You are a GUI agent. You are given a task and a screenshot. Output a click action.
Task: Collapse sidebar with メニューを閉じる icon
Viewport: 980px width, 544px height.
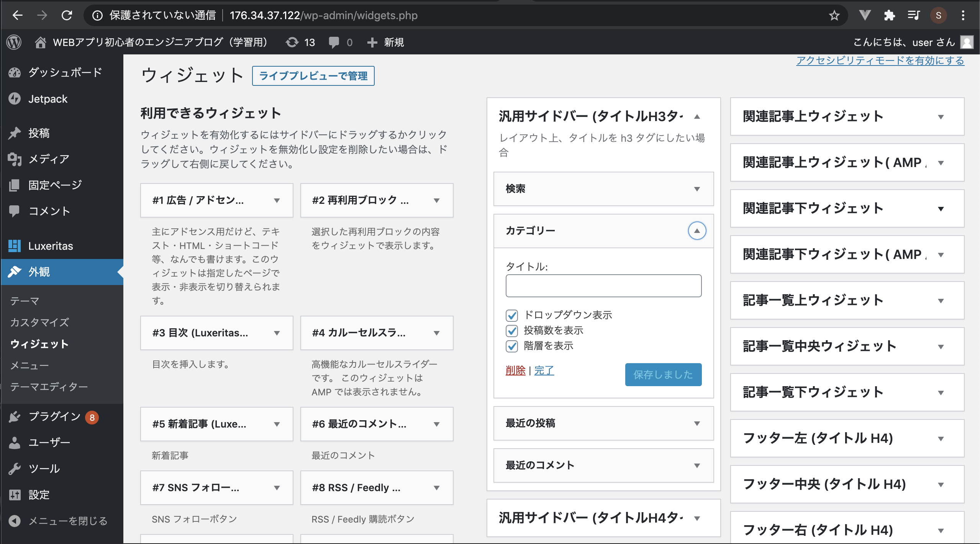15,521
